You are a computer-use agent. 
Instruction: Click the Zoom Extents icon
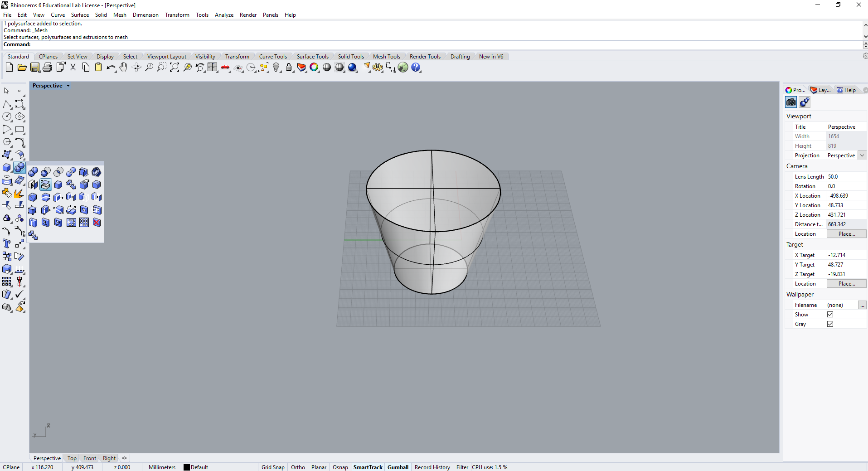point(175,68)
